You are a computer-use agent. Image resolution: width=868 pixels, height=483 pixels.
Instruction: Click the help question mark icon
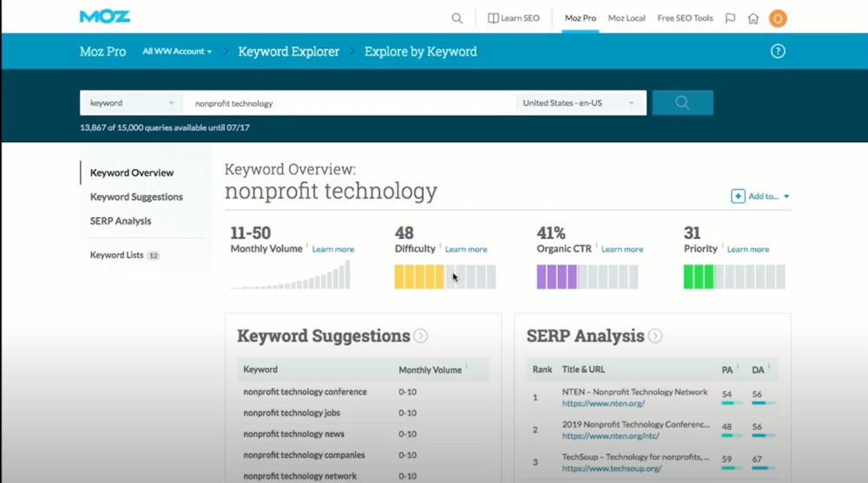click(778, 51)
